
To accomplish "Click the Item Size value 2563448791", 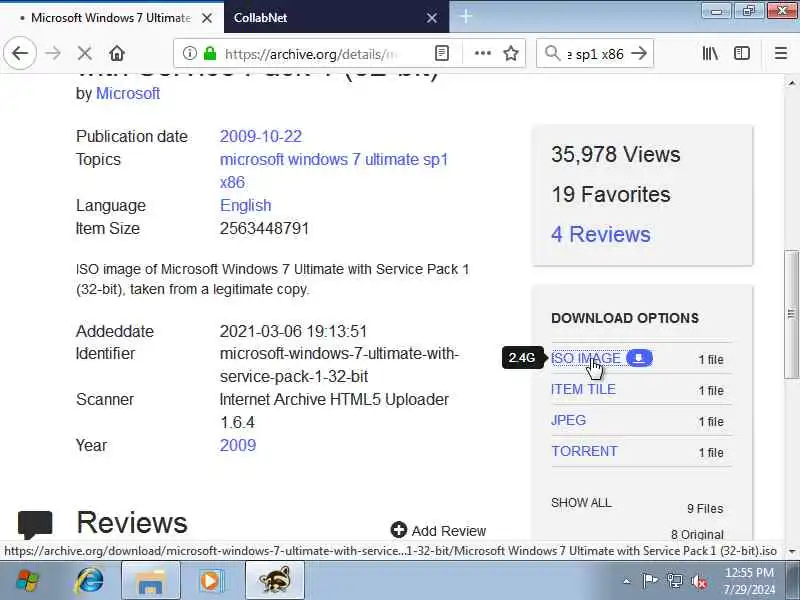I will (x=264, y=228).
